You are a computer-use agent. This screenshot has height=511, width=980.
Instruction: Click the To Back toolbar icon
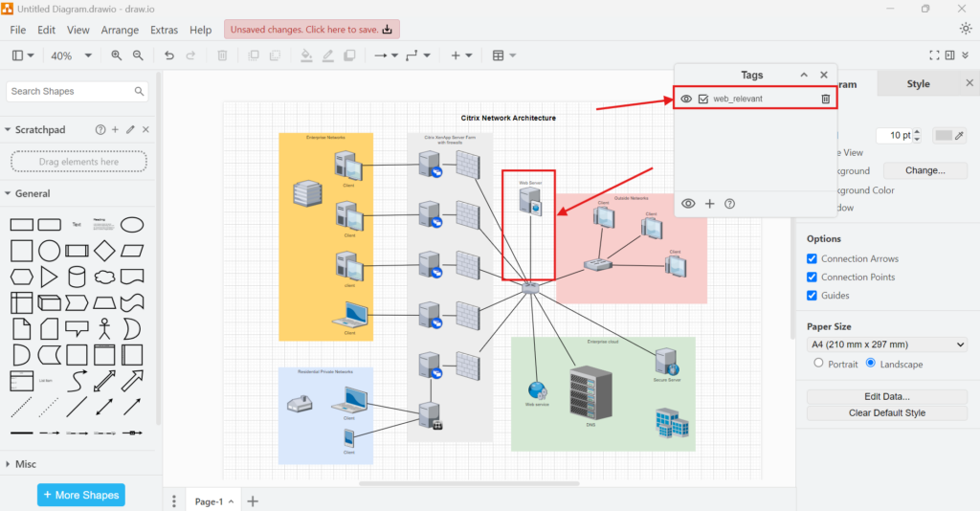[275, 56]
